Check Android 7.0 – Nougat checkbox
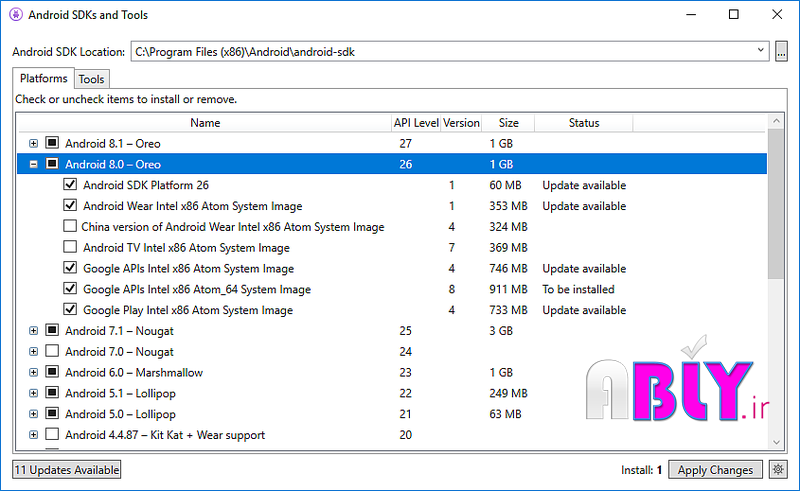The image size is (800, 491). coord(52,351)
